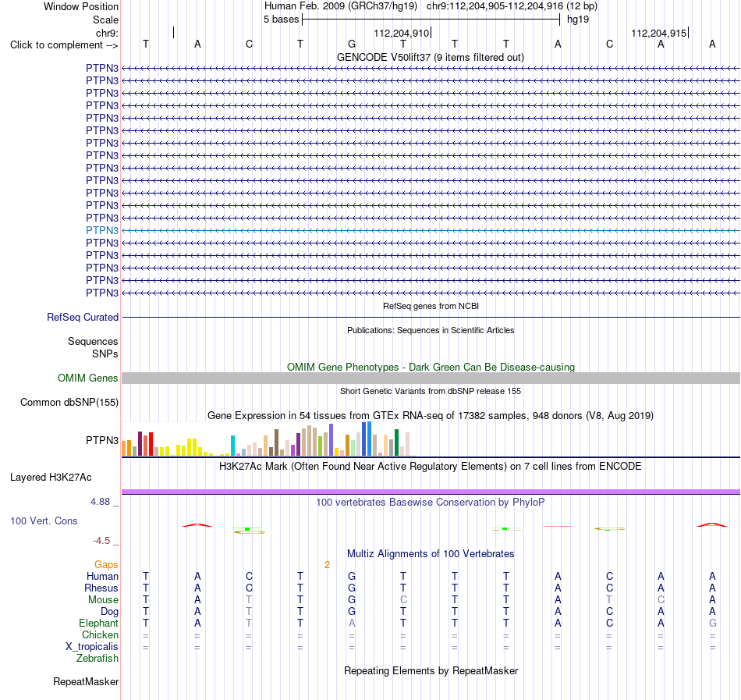Click the 'Click to complement -->' label
The image size is (741, 700).
(x=64, y=45)
